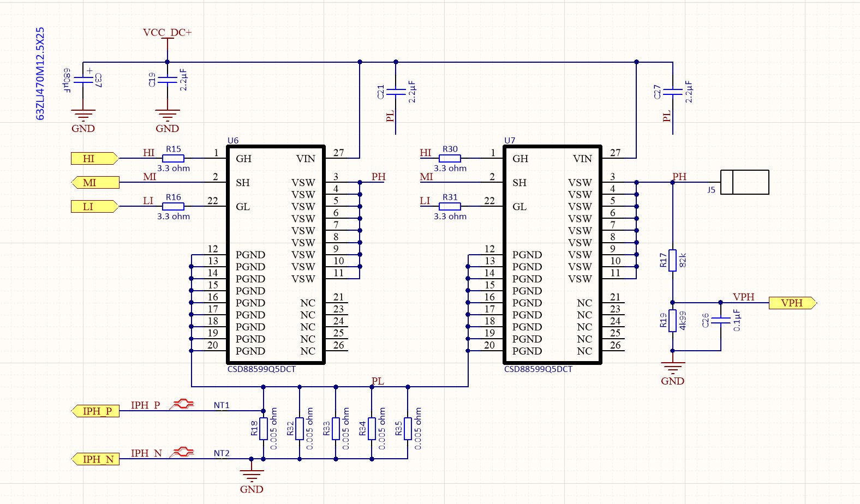The width and height of the screenshot is (860, 504).
Task: Click the 0.1µF value of C26
Action: tap(737, 320)
